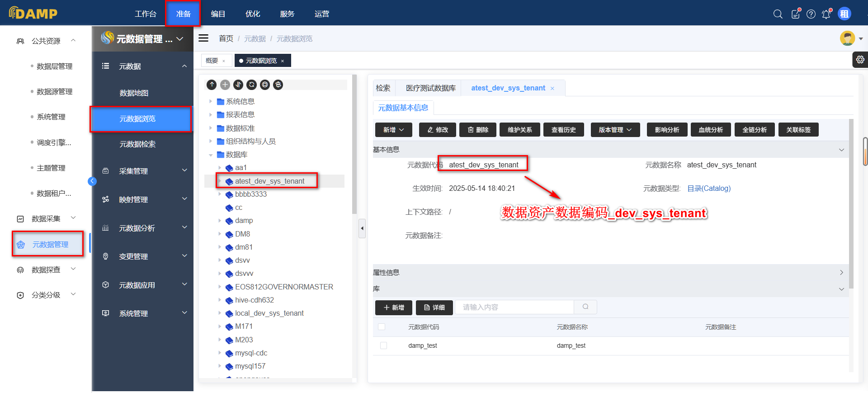868x393 pixels.
Task: Open the 服务 top menu
Action: [287, 14]
